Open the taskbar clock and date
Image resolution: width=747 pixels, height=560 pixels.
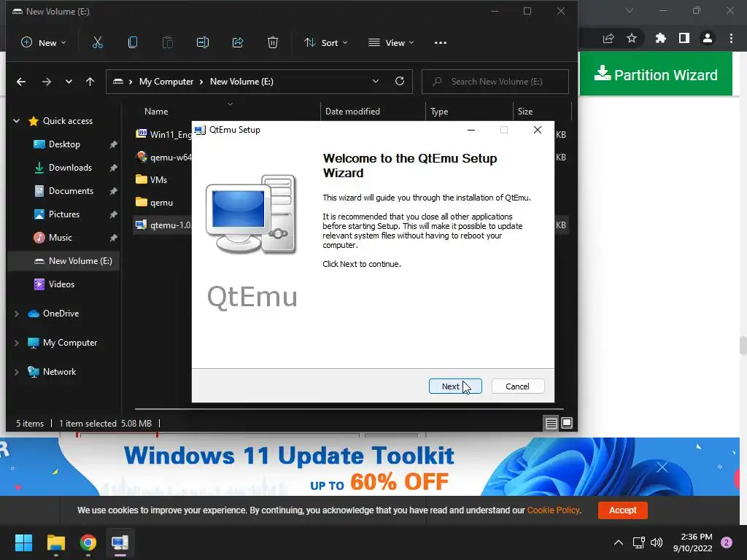(693, 542)
